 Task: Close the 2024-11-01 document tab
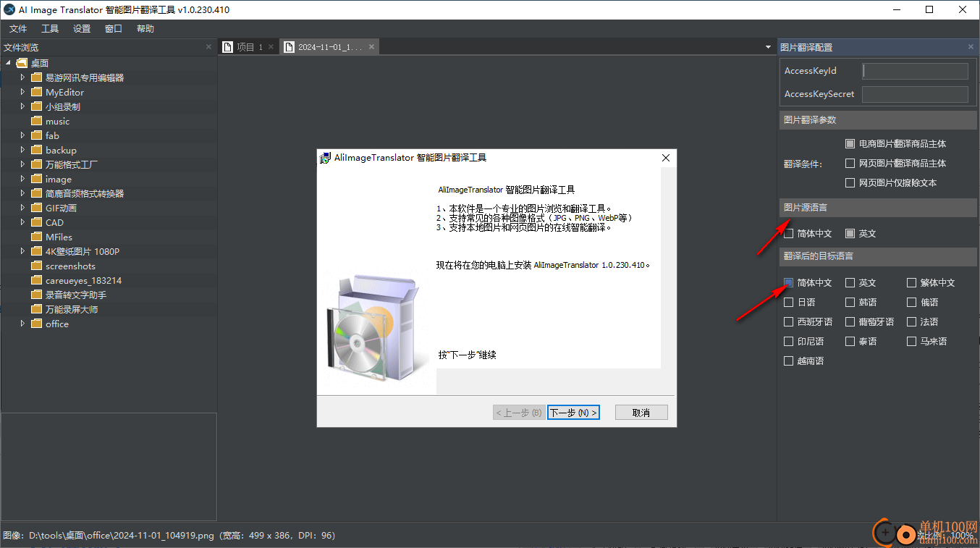(x=371, y=47)
